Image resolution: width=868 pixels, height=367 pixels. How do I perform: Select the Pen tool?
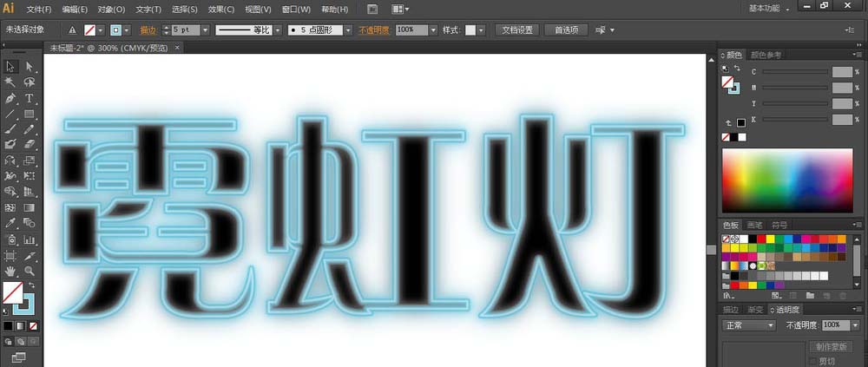point(10,98)
